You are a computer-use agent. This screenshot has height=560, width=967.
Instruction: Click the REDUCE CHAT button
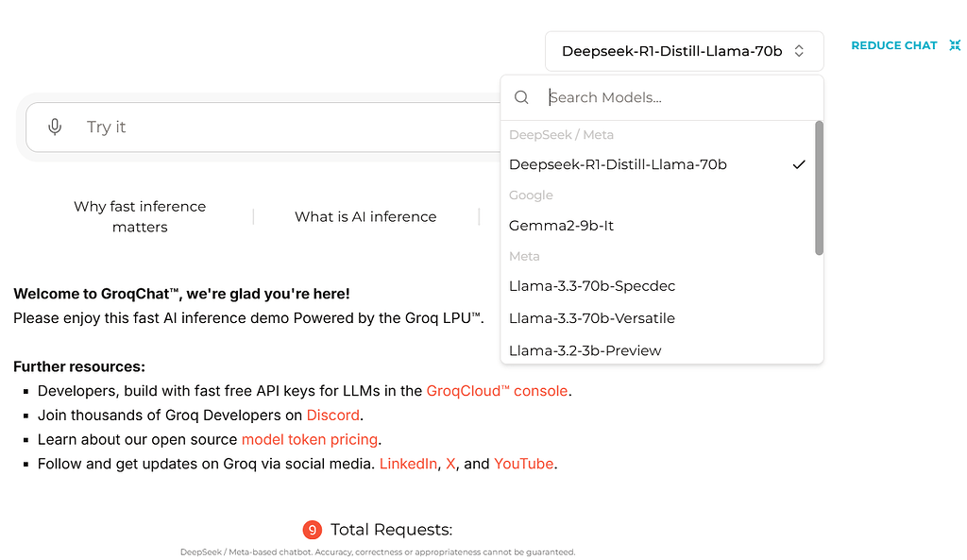point(906,45)
